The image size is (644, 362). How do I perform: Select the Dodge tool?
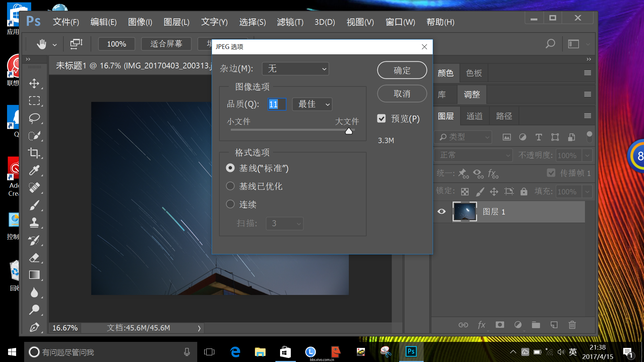point(34,310)
